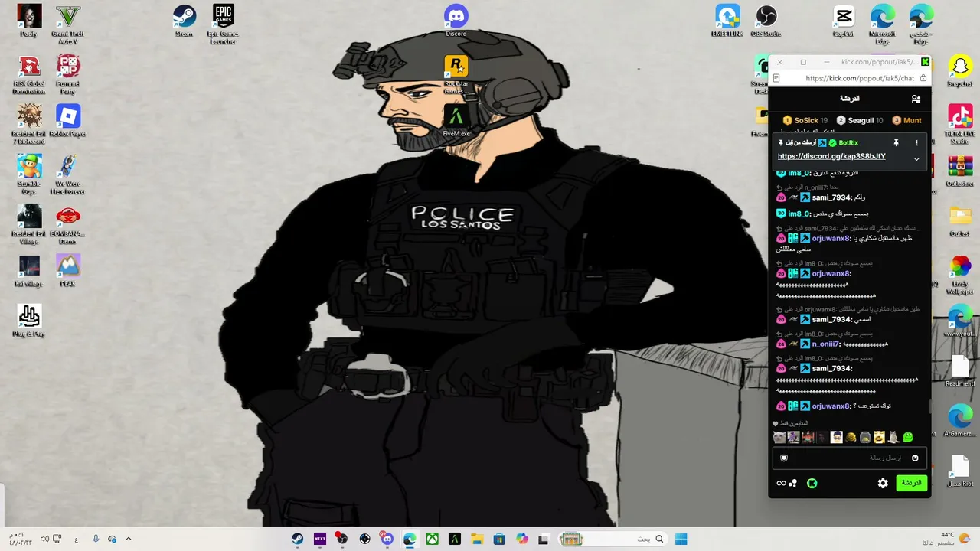This screenshot has width=980, height=551.
Task: Click SoSick in the top gifters leaderboard
Action: [805, 120]
